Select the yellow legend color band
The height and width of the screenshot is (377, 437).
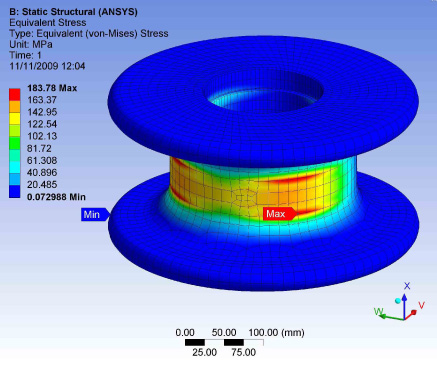15,119
